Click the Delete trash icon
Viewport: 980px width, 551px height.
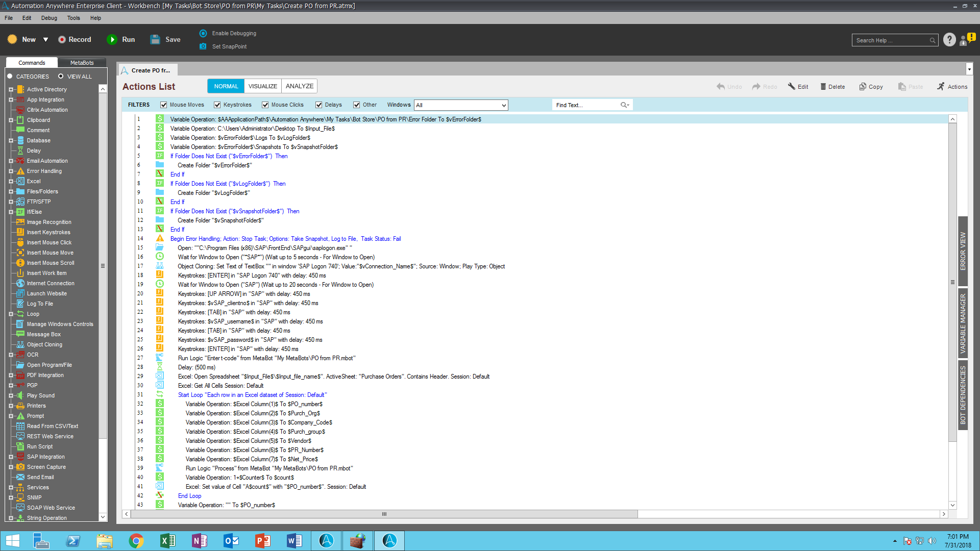pos(823,87)
